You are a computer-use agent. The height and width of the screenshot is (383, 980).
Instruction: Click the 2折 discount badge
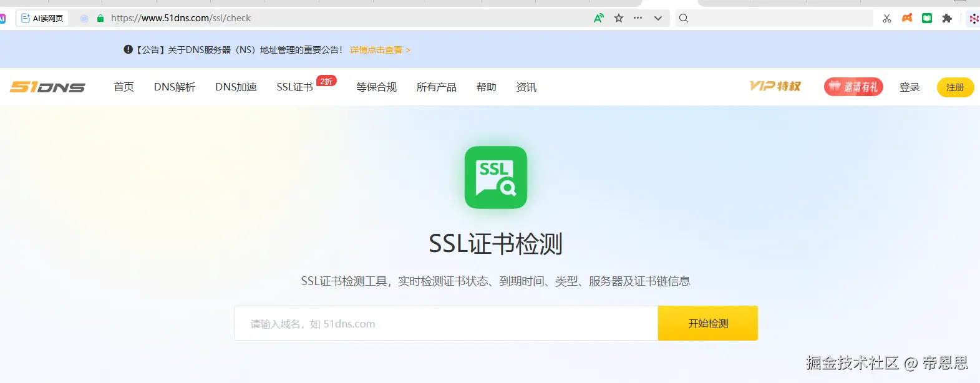326,81
